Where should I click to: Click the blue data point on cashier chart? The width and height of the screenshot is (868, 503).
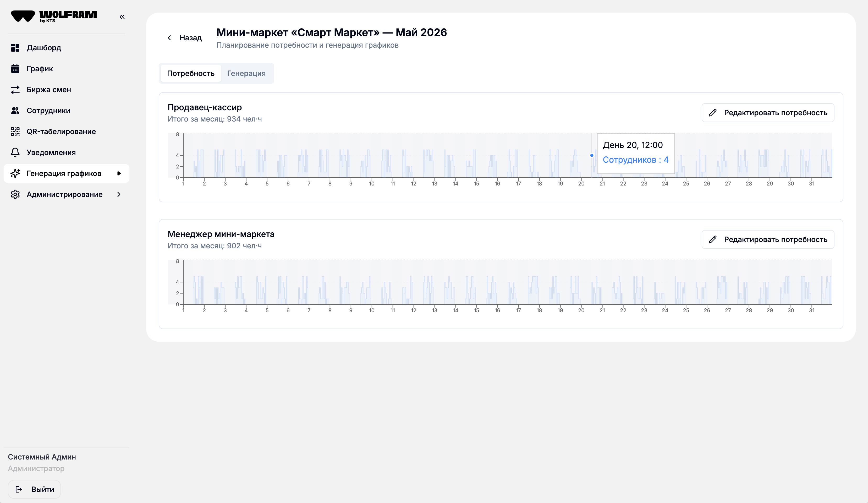click(x=592, y=155)
